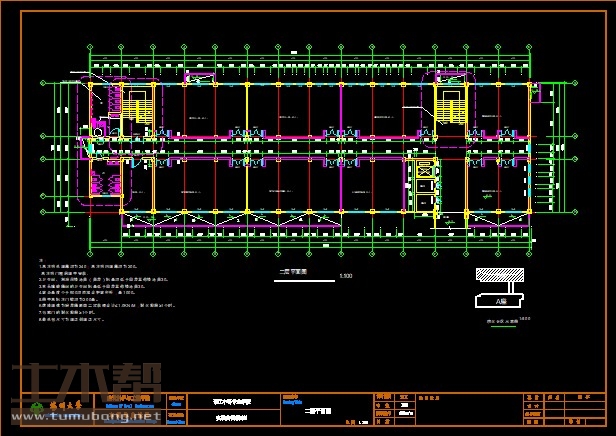Select the 3.500 elevation text
Screen dimensions: 616x436
point(346,275)
